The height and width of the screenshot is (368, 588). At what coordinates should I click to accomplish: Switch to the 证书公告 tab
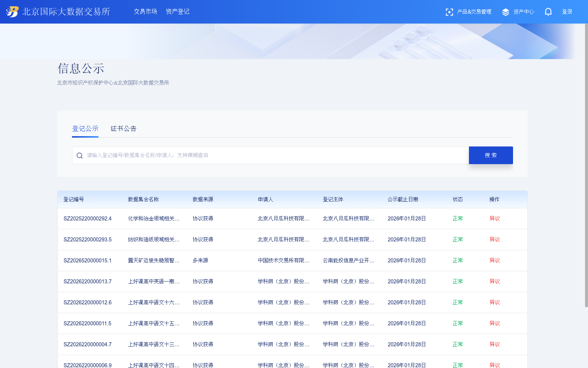coord(123,129)
